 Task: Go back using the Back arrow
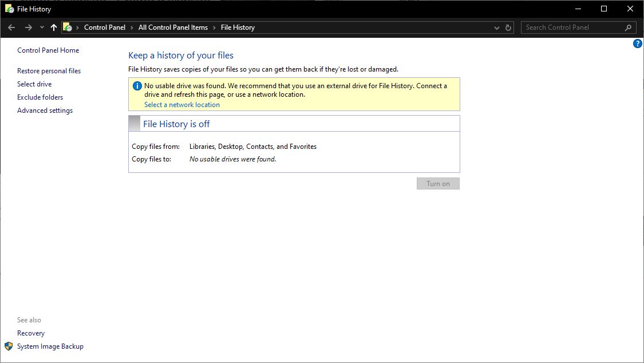11,27
